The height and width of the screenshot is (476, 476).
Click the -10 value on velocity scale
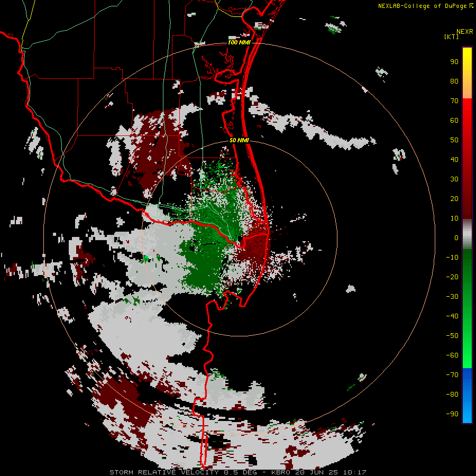[452, 258]
